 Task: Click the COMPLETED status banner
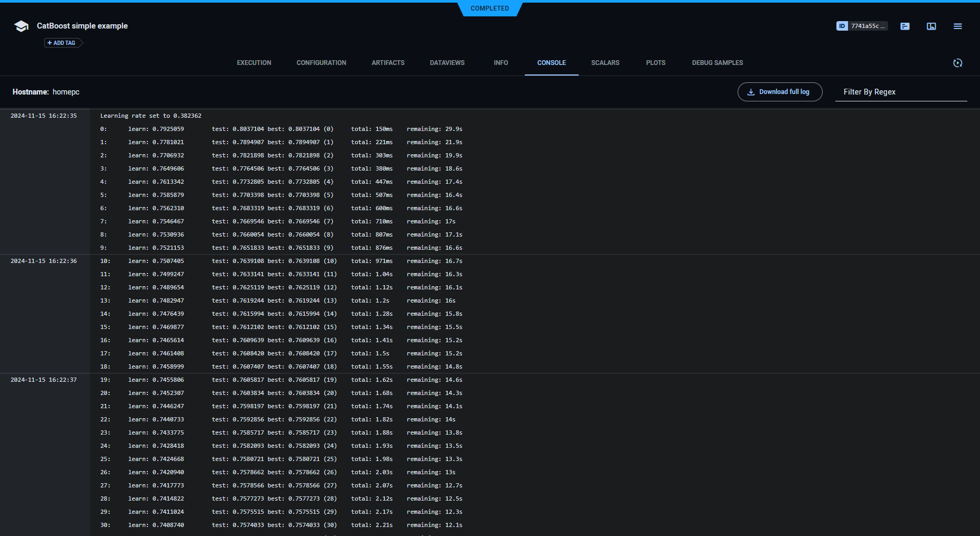[x=489, y=8]
